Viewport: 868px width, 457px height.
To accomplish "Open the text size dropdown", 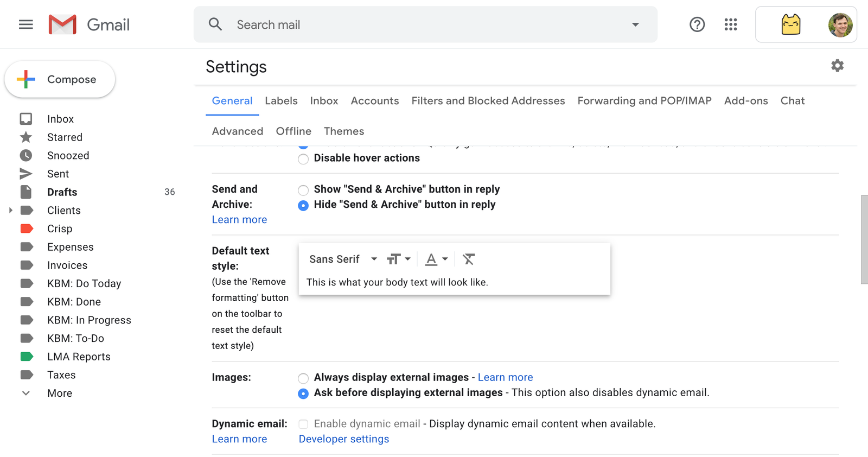I will coord(399,259).
